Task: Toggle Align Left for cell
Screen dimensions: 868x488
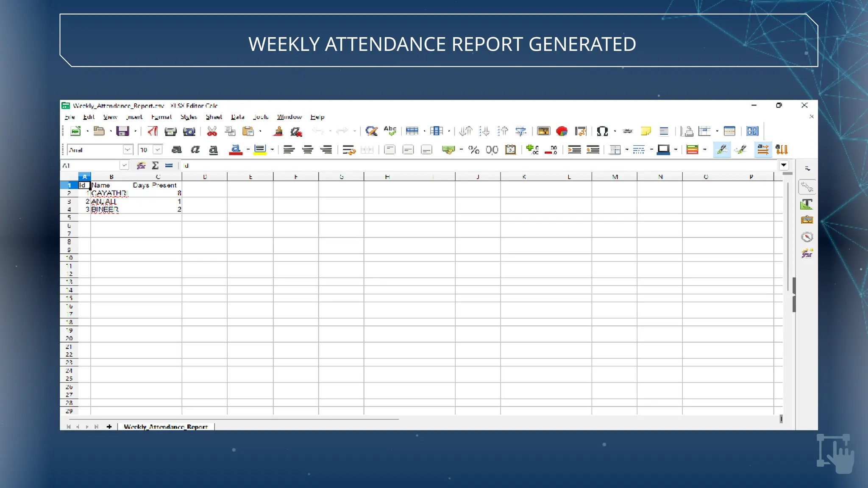Action: coord(289,150)
